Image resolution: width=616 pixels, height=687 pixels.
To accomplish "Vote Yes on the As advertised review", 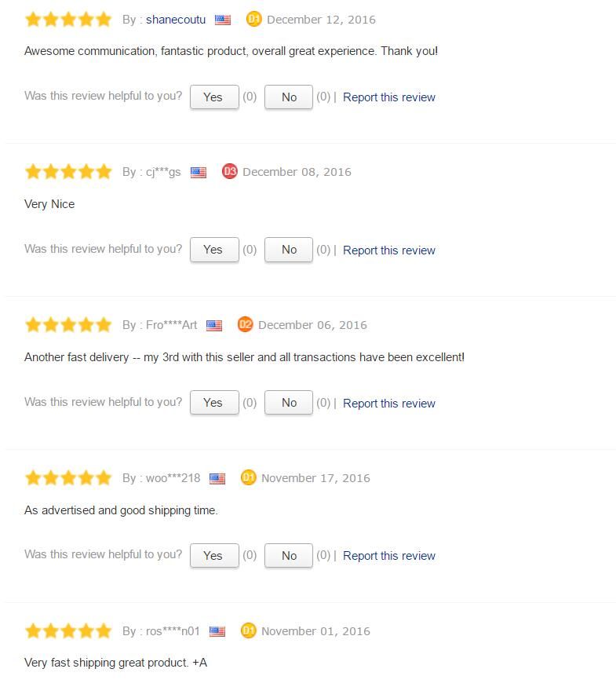I will pyautogui.click(x=214, y=556).
